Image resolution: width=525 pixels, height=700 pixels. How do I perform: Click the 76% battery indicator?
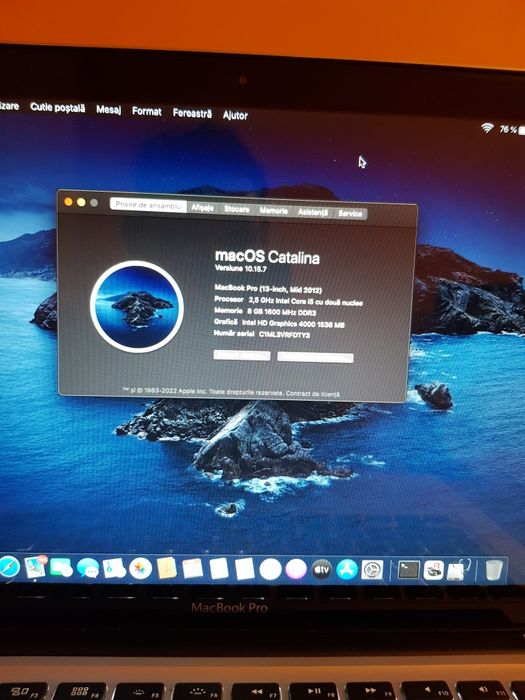click(512, 129)
